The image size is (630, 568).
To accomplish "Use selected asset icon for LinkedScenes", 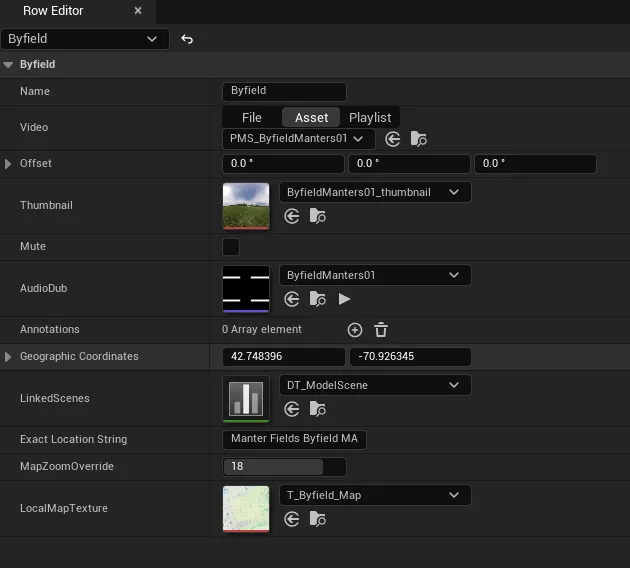I will point(292,409).
